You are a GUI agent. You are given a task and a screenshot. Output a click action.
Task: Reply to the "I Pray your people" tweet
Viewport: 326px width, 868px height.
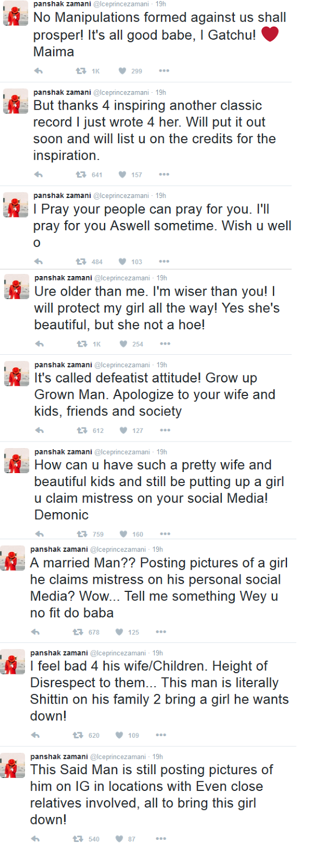tap(39, 261)
